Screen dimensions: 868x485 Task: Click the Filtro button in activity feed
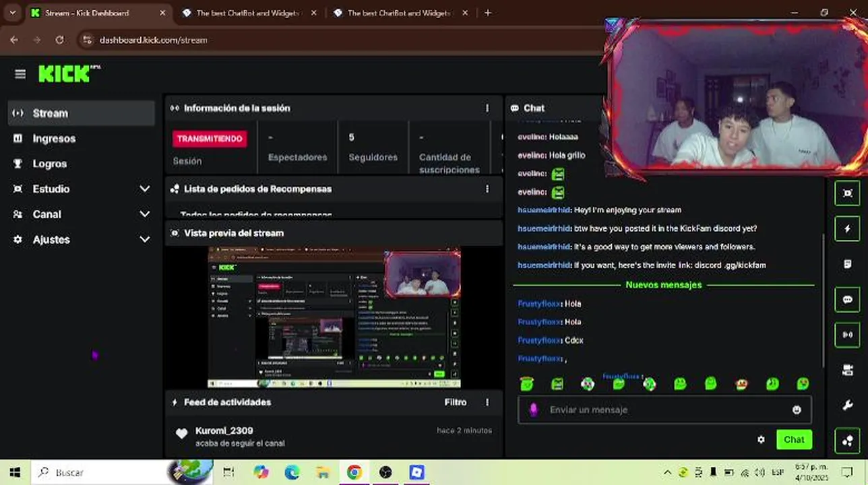pyautogui.click(x=456, y=402)
